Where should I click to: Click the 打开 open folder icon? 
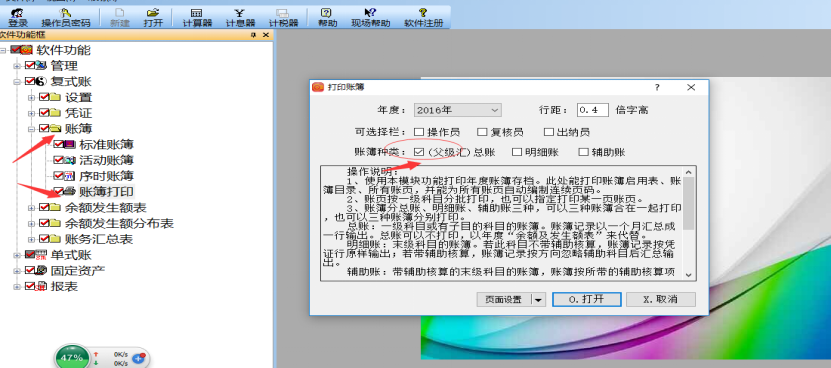tap(153, 17)
